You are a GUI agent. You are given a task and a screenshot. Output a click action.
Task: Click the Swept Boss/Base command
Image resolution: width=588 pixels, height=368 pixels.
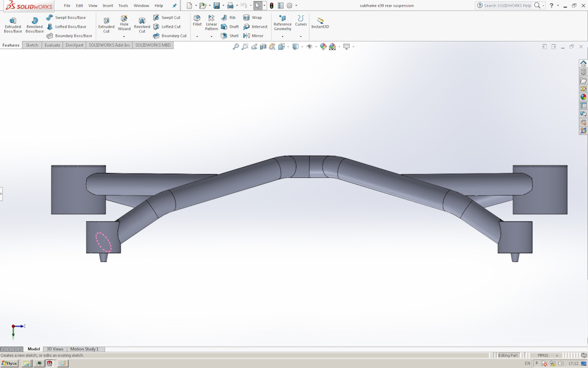(x=67, y=17)
